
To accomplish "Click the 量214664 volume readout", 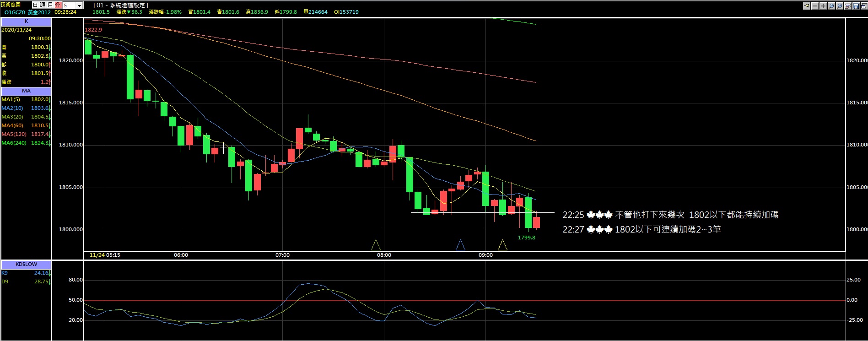I will click(315, 12).
